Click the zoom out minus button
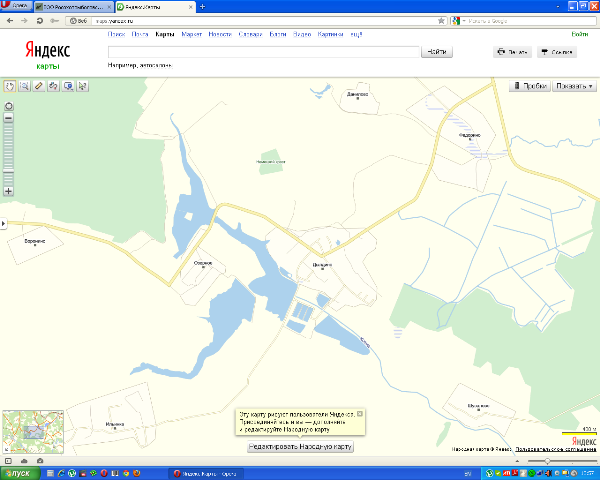This screenshot has height=480, width=600. click(9, 117)
